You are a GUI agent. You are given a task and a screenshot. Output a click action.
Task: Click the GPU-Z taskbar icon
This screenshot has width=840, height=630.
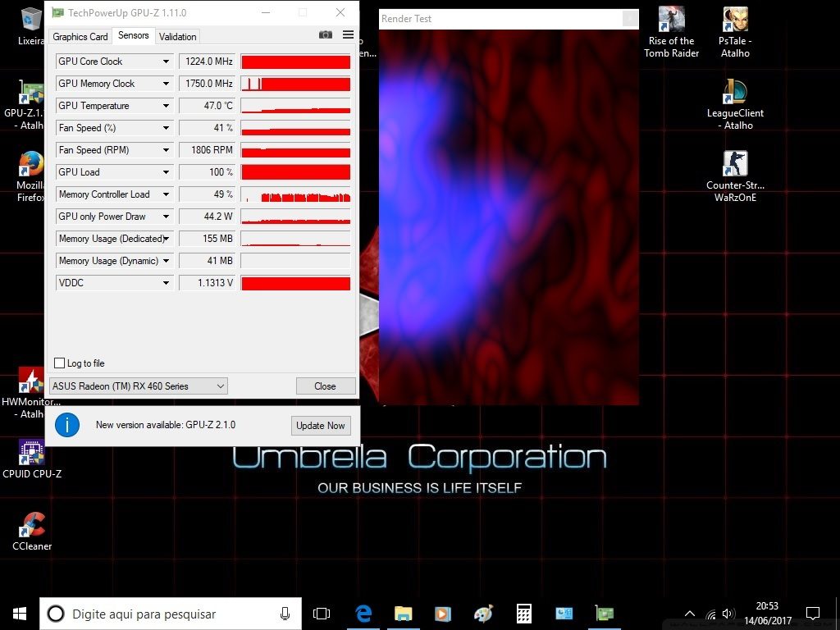(605, 614)
